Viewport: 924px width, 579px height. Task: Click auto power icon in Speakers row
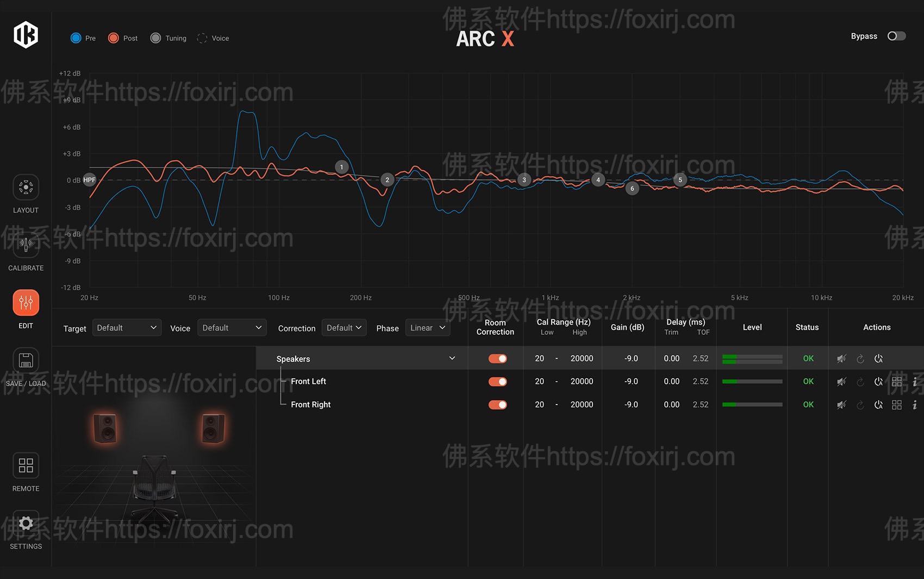(878, 359)
